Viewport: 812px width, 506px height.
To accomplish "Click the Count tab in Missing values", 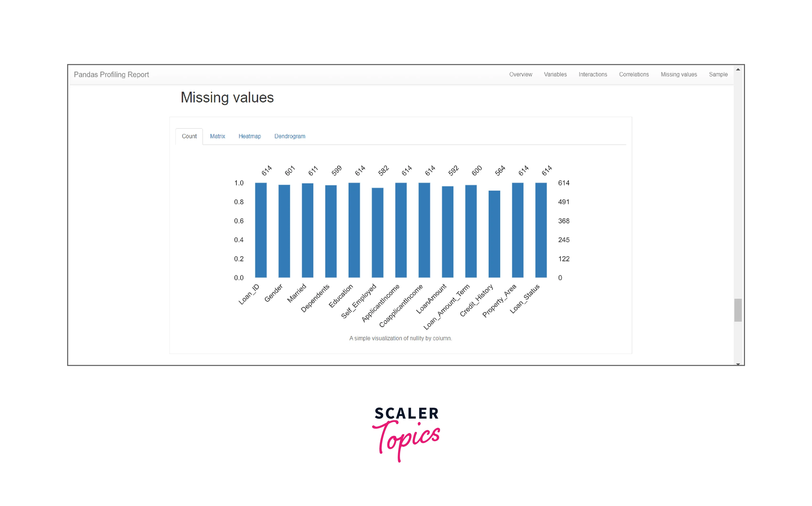I will click(189, 136).
